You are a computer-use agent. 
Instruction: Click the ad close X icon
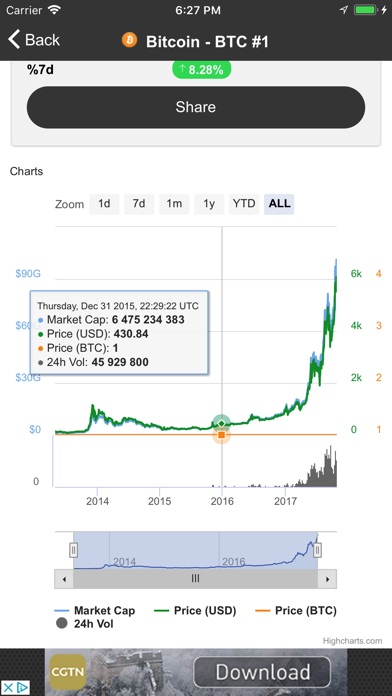tap(8, 688)
